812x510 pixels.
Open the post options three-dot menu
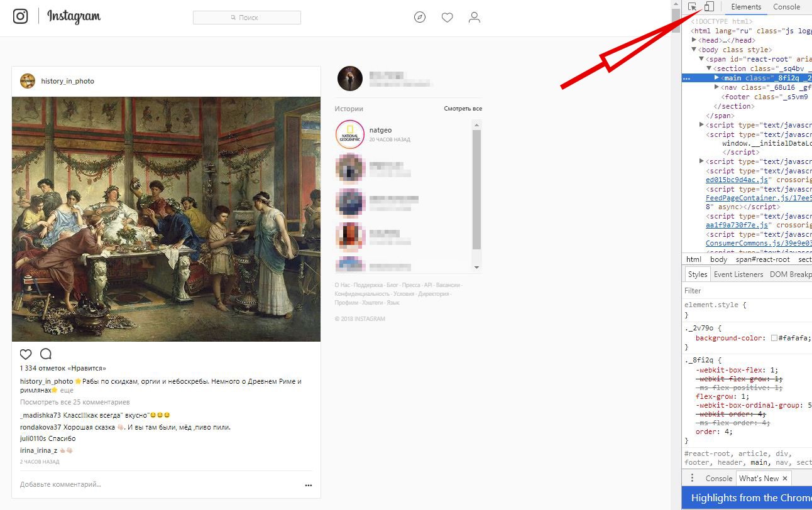pos(309,485)
